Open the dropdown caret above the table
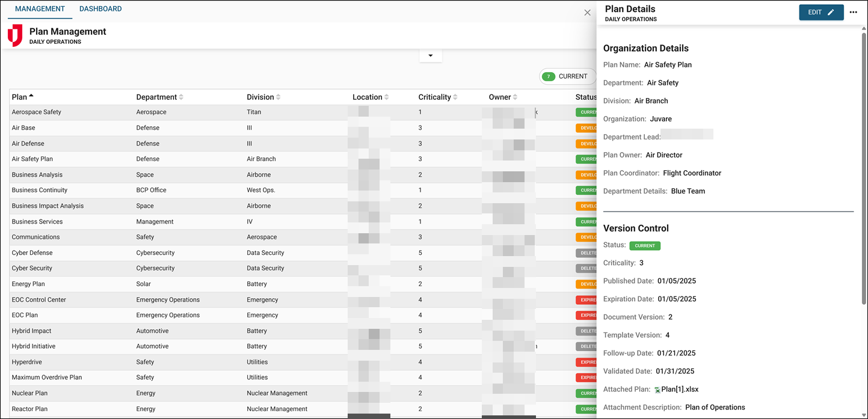Viewport: 868px width, 419px height. 431,55
